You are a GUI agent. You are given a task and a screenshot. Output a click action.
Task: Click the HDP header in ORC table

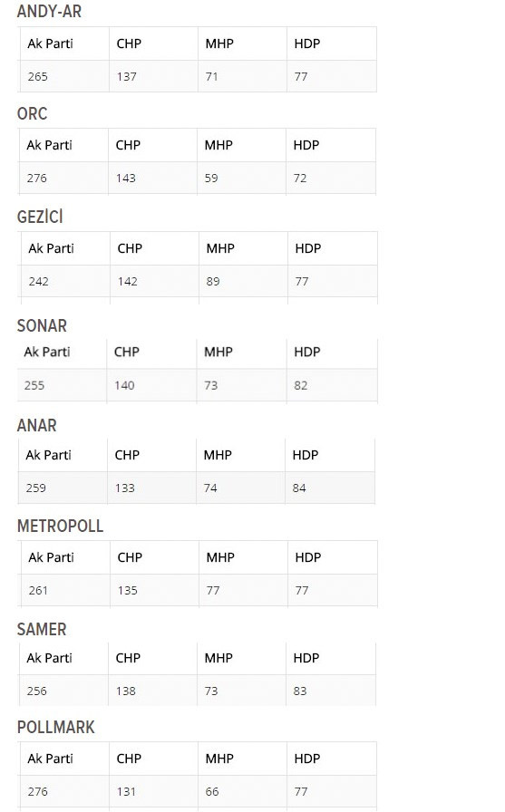click(x=306, y=146)
